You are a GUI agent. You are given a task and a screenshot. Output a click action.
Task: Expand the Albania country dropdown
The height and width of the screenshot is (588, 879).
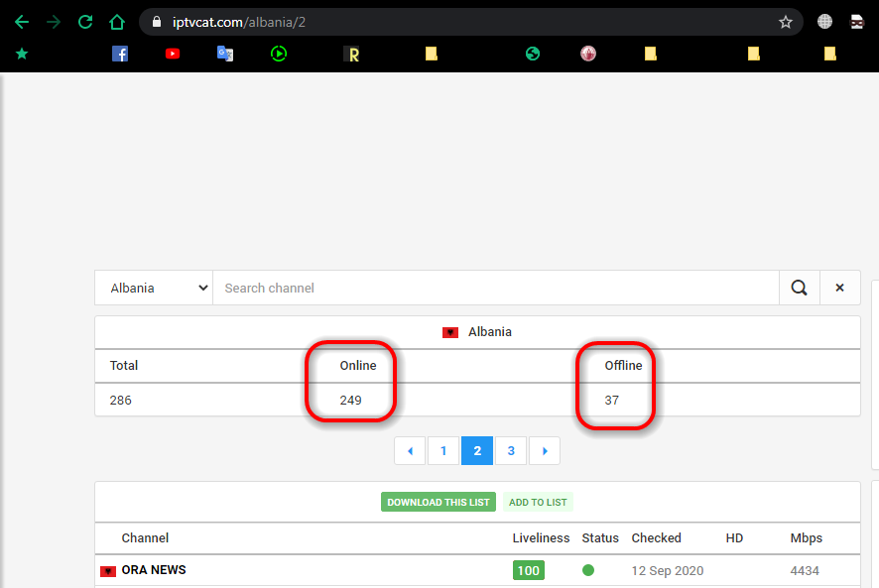[154, 288]
